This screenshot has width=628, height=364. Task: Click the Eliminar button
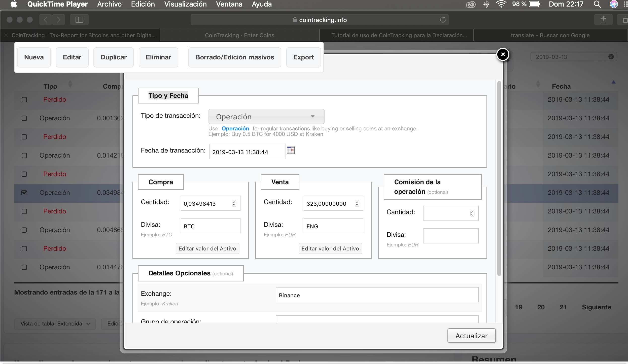tap(158, 57)
